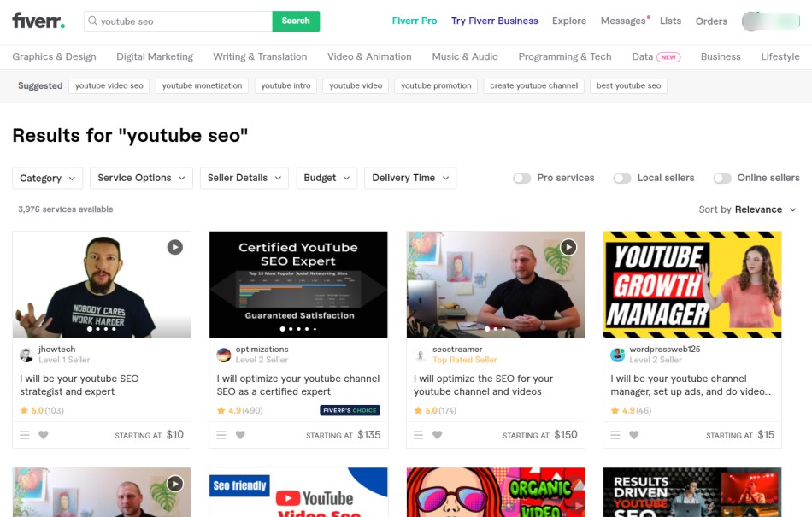
Task: Open Writing & Translation category
Action: click(x=260, y=57)
